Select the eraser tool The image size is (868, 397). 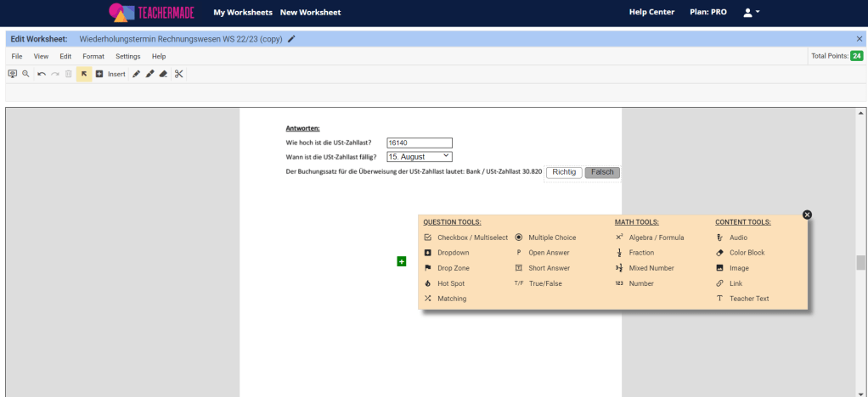pos(163,74)
